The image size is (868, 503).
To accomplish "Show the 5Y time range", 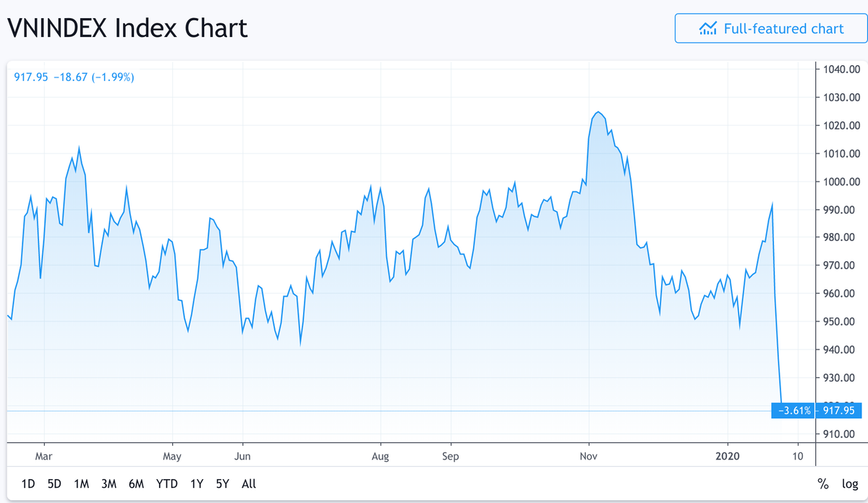I will [x=222, y=483].
